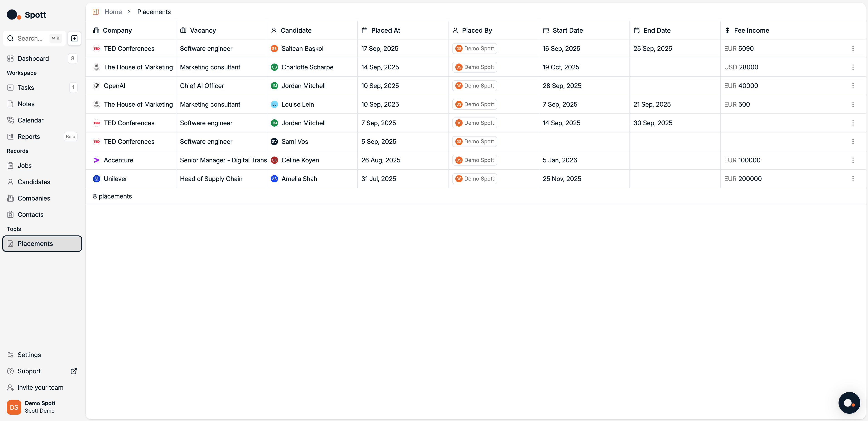
Task: Go to Tasks in the sidebar
Action: tap(42, 88)
